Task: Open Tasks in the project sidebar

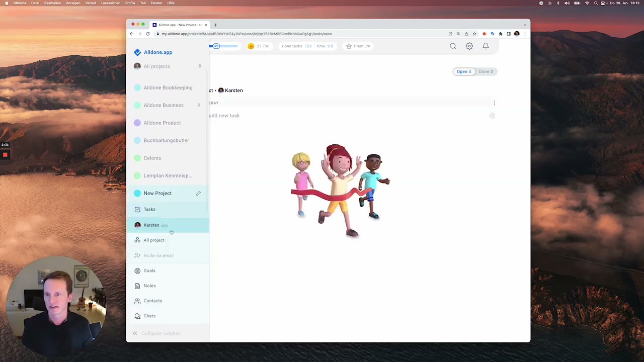Action: pyautogui.click(x=168, y=209)
